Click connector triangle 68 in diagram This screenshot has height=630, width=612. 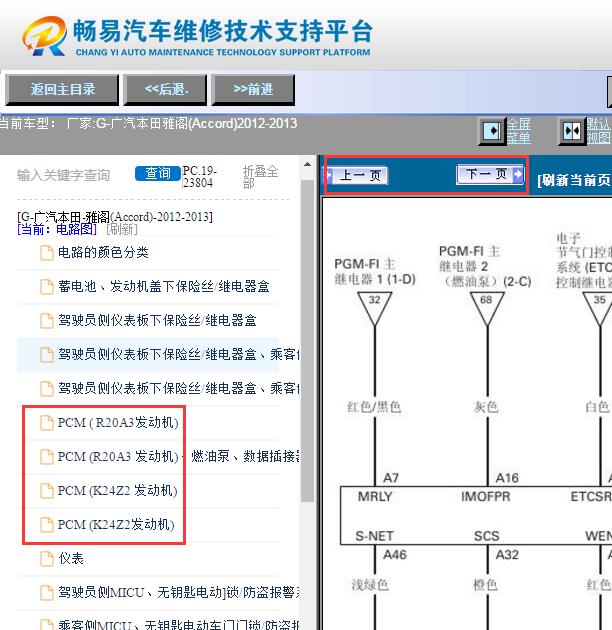click(x=487, y=307)
